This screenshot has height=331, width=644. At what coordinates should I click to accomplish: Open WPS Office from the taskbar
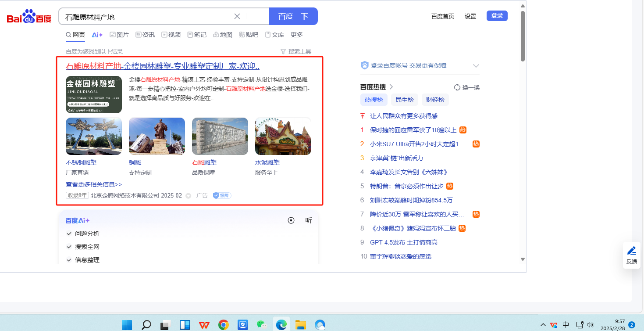pos(204,325)
